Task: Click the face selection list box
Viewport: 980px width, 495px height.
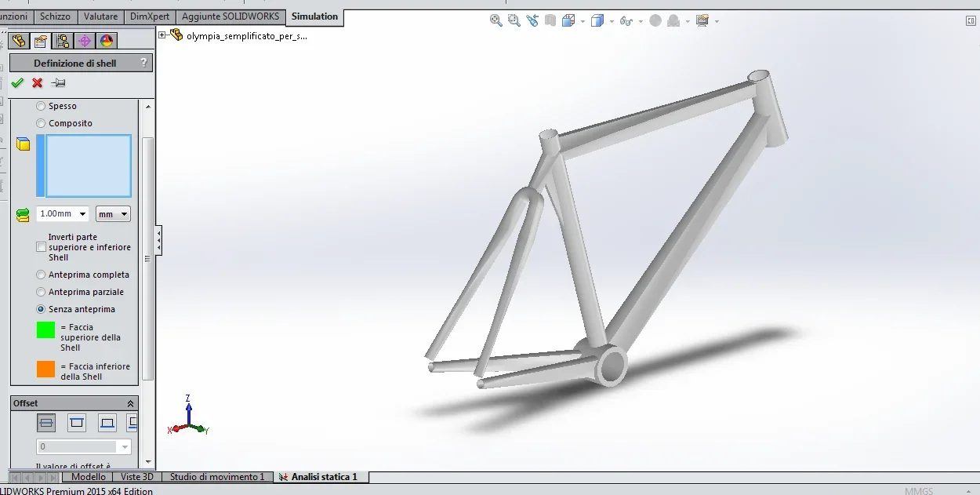Action: pyautogui.click(x=88, y=166)
